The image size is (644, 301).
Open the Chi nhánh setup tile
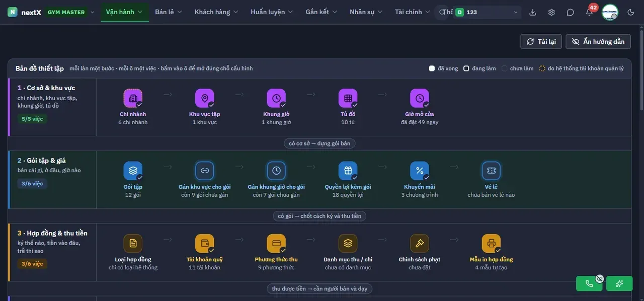[x=133, y=98]
